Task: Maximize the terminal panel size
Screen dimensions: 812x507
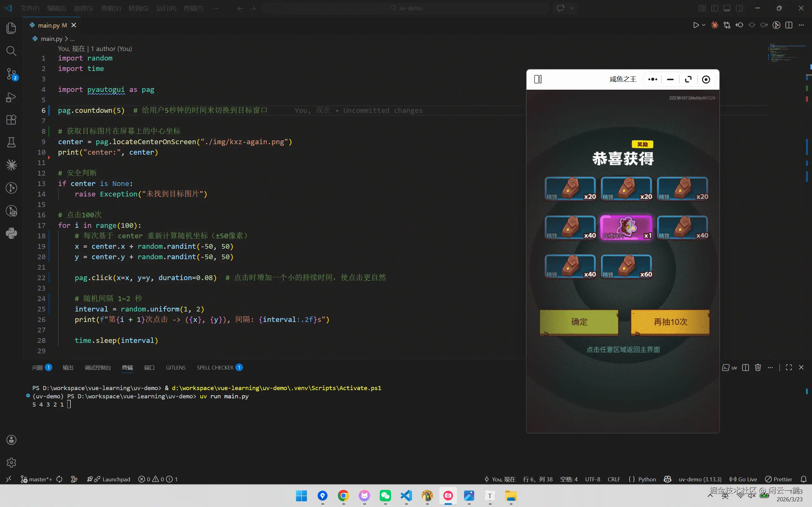Action: [x=789, y=368]
